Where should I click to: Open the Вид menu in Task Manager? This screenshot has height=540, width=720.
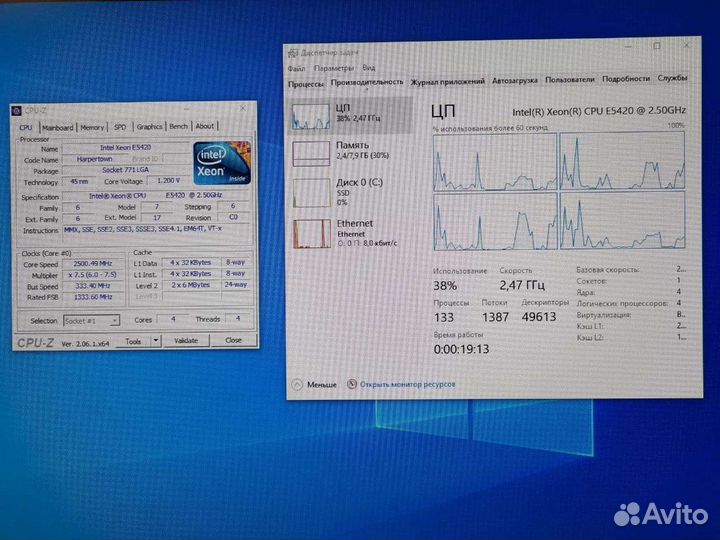tap(369, 68)
